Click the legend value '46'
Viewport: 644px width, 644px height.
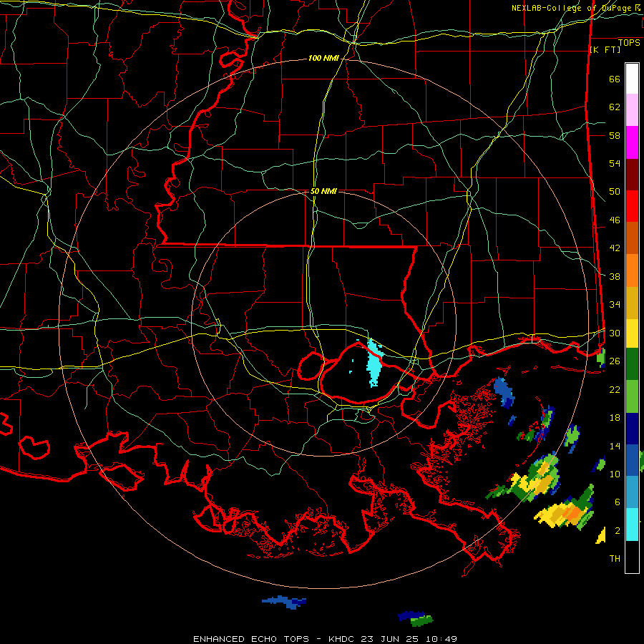tap(615, 220)
